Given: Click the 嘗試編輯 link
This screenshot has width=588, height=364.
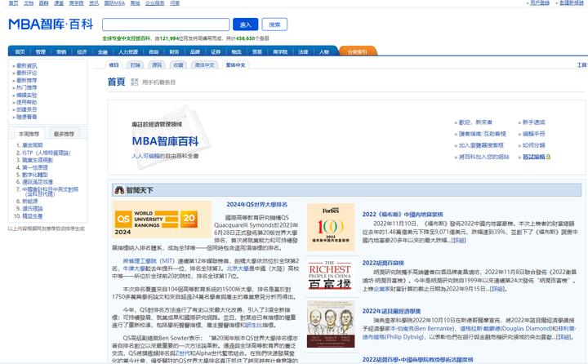Looking at the screenshot, I should point(533,157).
